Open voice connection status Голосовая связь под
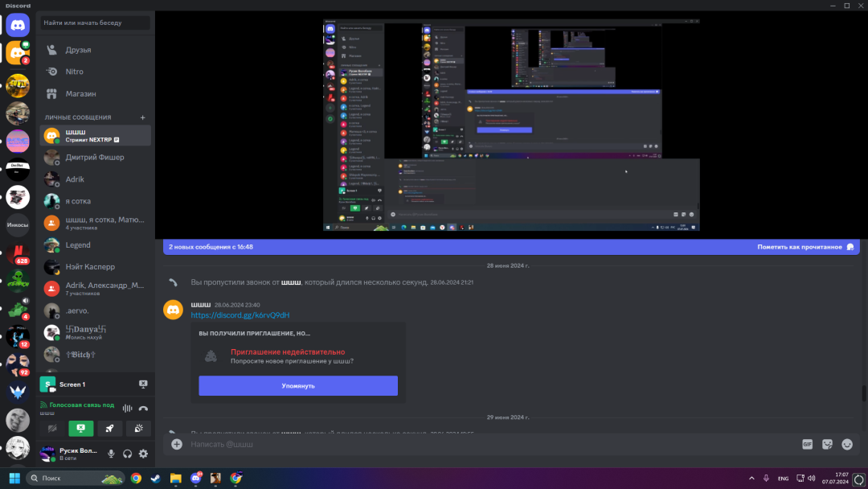This screenshot has width=868, height=489. pos(81,405)
